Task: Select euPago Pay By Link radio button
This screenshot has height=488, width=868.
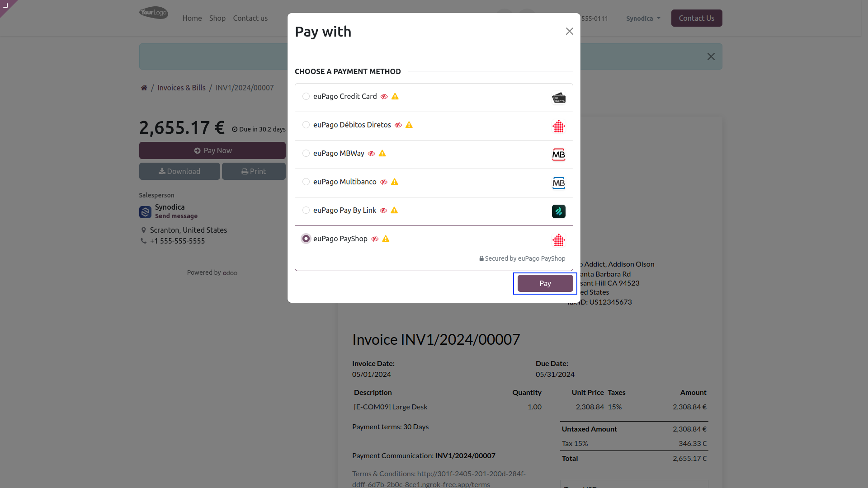Action: (306, 210)
